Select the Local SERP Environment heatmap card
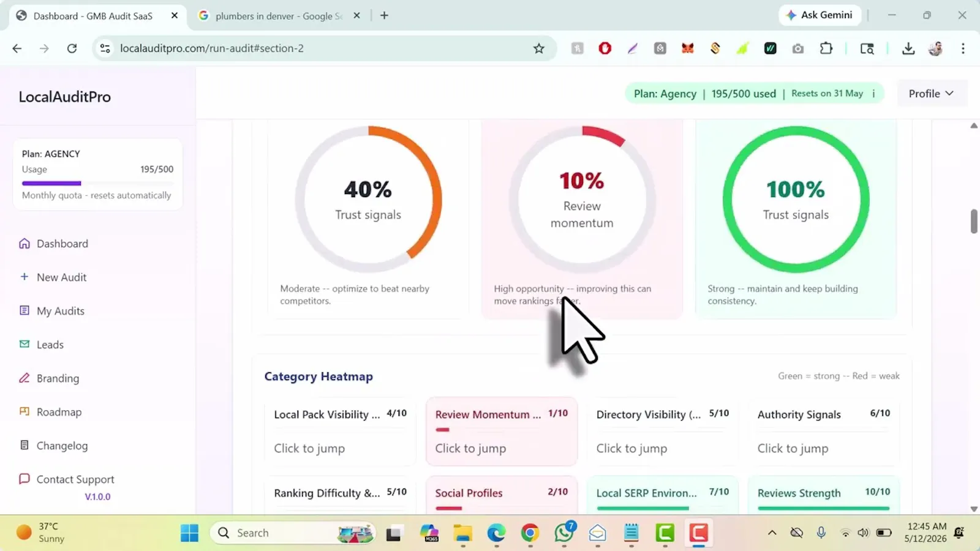The width and height of the screenshot is (980, 551). [663, 495]
